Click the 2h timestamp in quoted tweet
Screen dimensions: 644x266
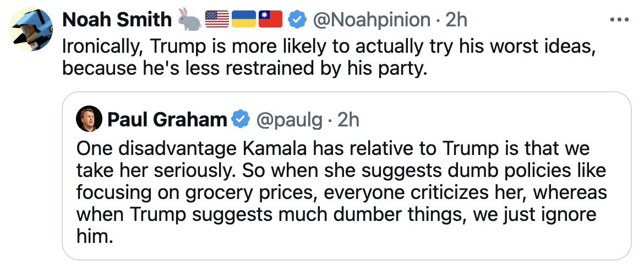348,119
